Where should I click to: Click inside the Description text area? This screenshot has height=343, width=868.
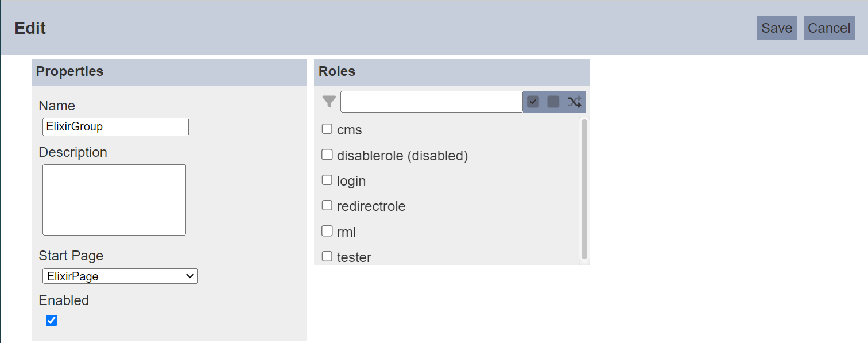(114, 200)
